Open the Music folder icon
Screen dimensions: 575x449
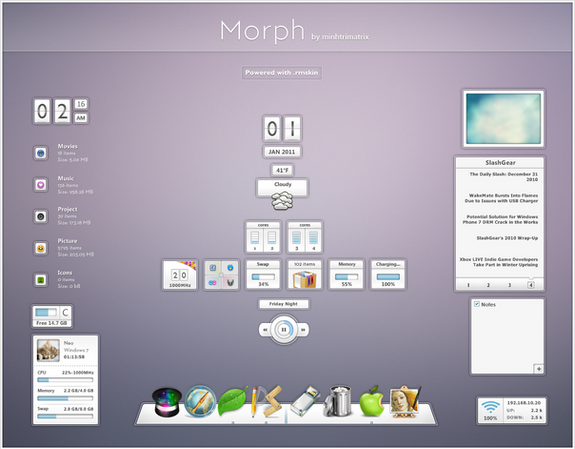(x=41, y=185)
